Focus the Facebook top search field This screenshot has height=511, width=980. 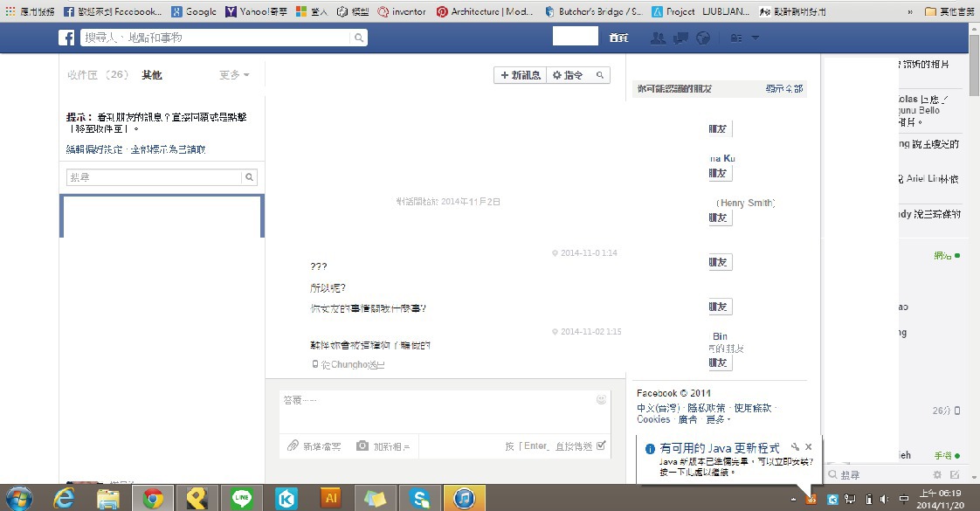(x=216, y=38)
